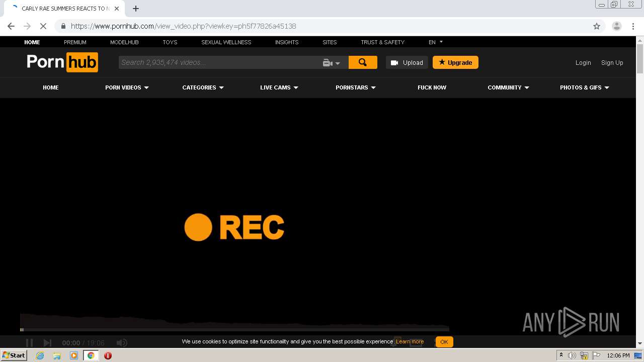The image size is (644, 362).
Task: Expand the PHOTOS & GIFS menu
Action: coord(585,87)
